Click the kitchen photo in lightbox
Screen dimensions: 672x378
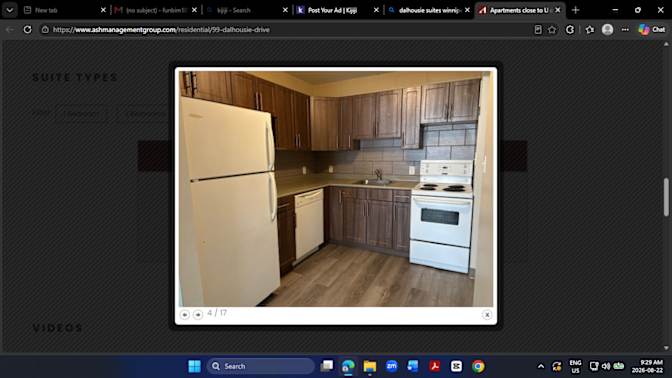click(336, 189)
